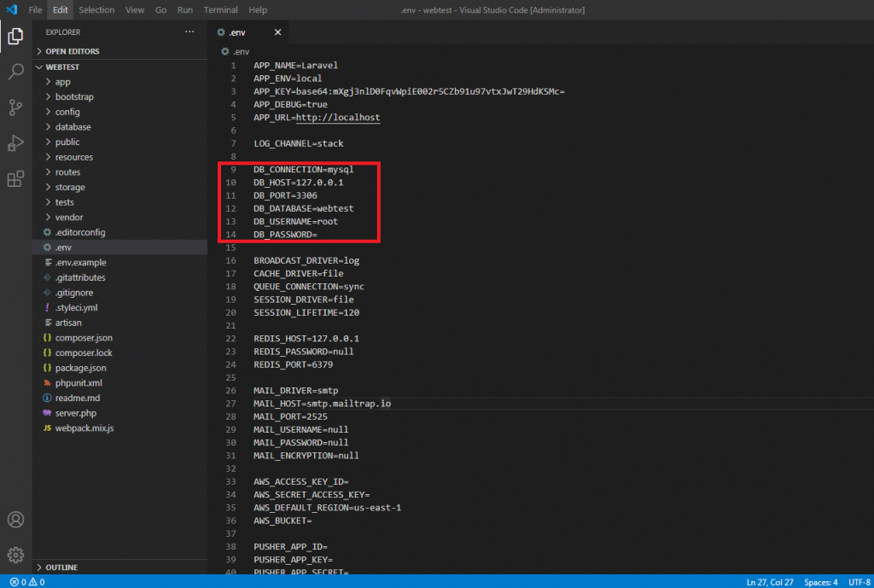Click the VS Code logo icon
Screen dimensions: 874x588
[x=12, y=9]
